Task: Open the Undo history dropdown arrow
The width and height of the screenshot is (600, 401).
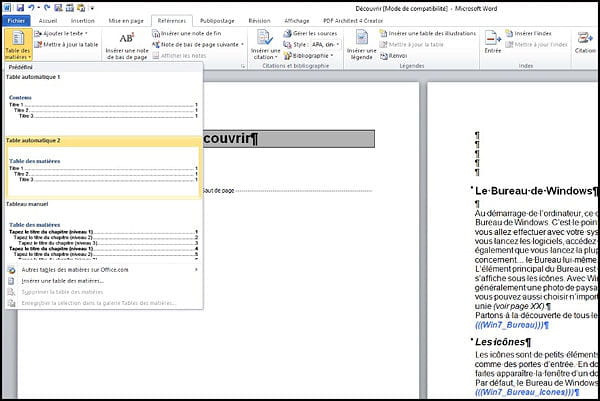Action: [x=39, y=8]
